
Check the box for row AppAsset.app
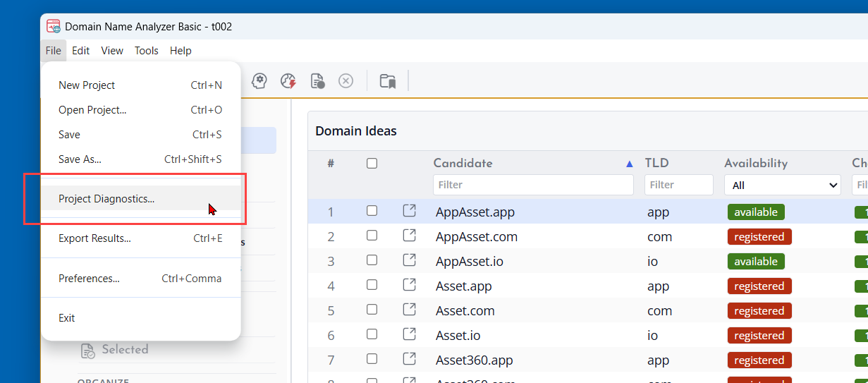pyautogui.click(x=372, y=210)
